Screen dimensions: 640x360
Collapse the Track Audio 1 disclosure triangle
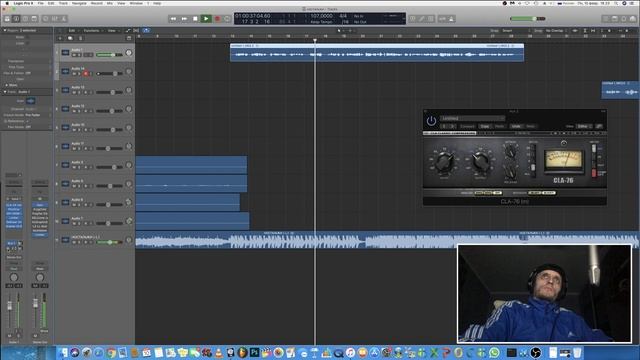pyautogui.click(x=4, y=92)
